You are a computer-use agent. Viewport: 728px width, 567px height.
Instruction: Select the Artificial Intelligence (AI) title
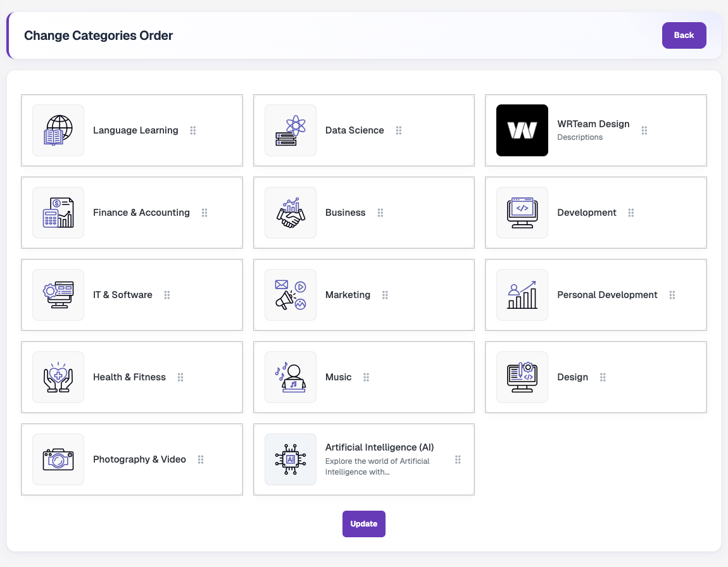(x=379, y=447)
